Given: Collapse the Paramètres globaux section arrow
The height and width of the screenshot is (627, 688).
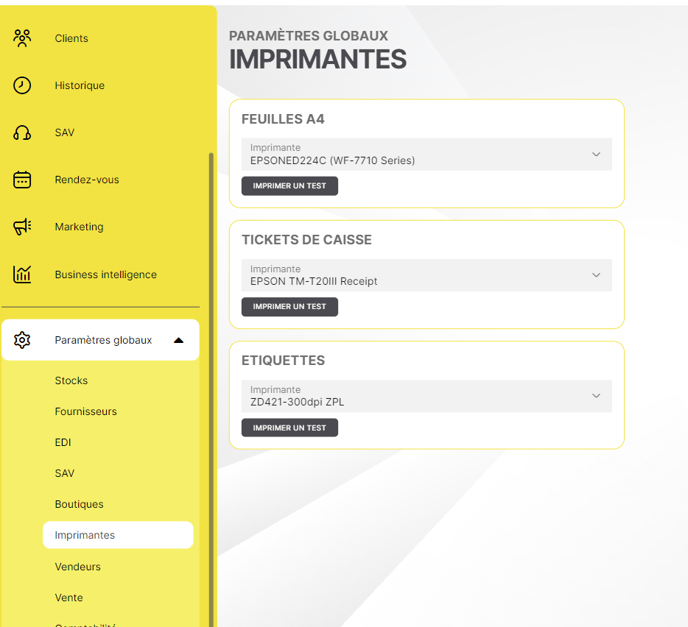Looking at the screenshot, I should (x=178, y=340).
